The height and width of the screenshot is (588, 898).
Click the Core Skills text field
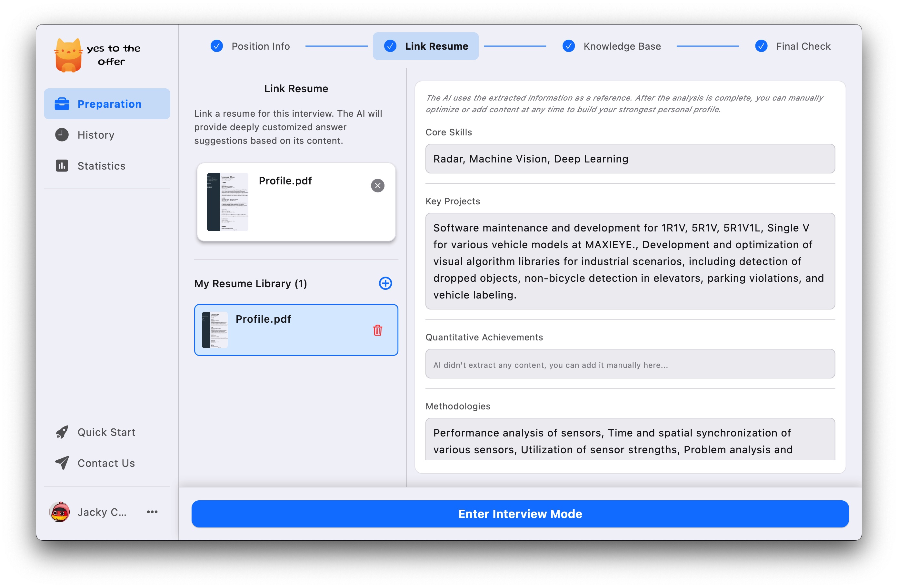coord(630,159)
